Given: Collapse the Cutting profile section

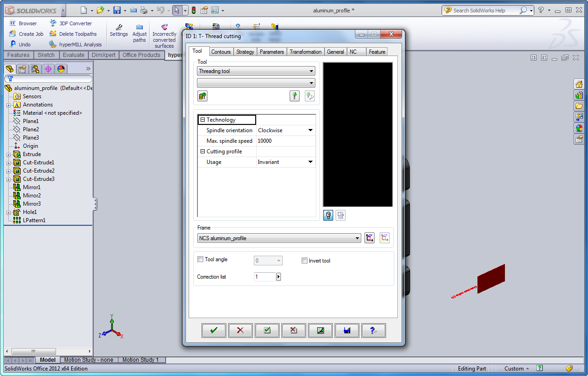Looking at the screenshot, I should [202, 152].
